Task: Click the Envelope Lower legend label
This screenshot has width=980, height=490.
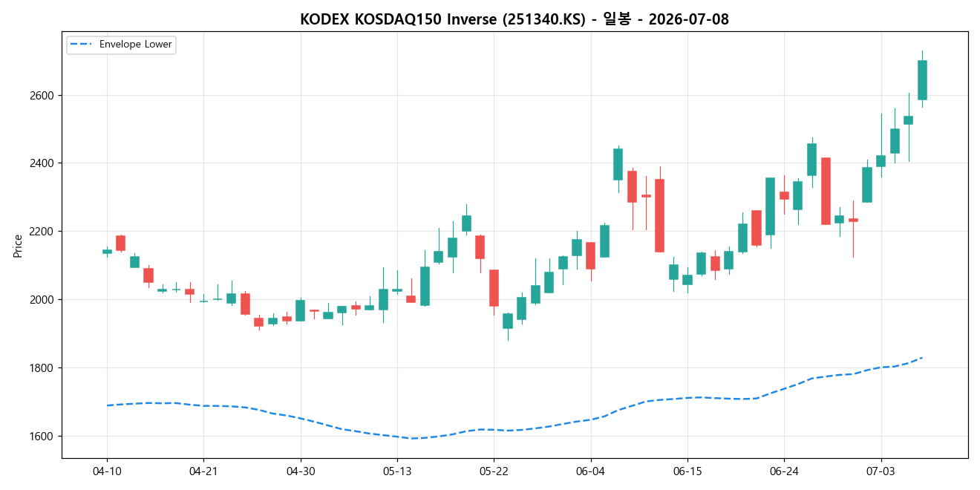Action: click(x=135, y=45)
